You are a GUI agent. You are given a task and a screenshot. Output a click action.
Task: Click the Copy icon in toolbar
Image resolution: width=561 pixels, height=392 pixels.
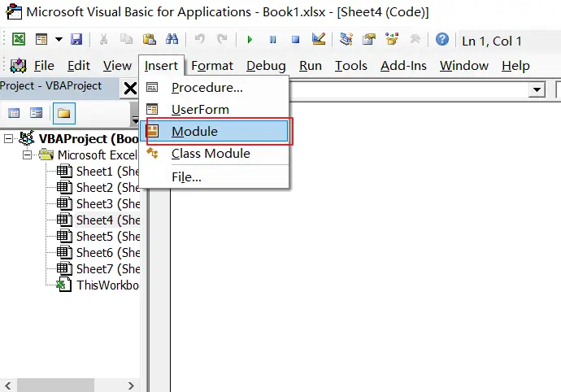(x=126, y=39)
